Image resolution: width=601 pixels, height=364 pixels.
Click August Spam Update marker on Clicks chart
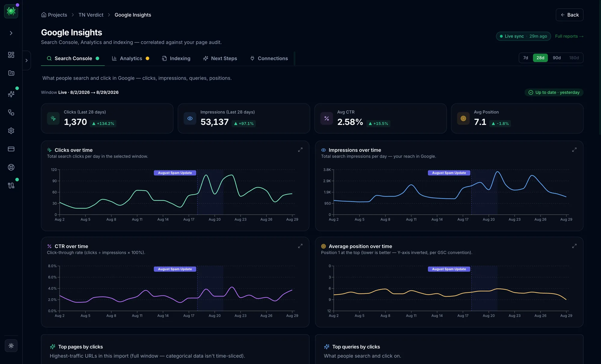coord(175,173)
